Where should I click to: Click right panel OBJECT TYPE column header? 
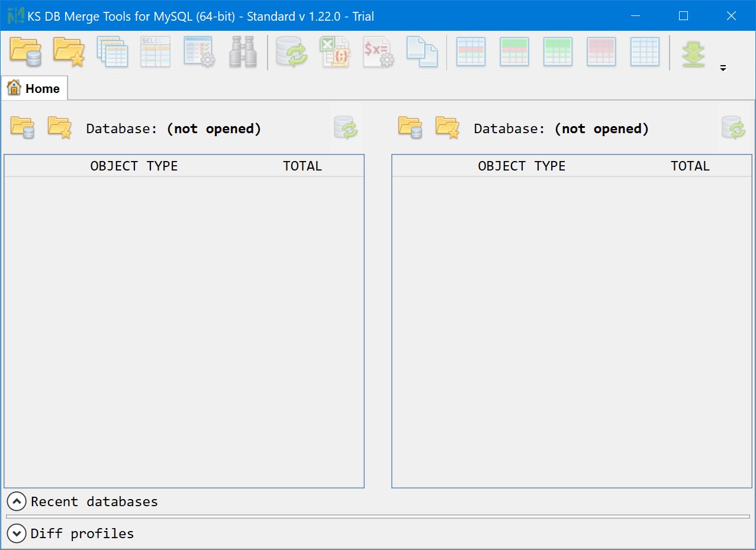[522, 166]
